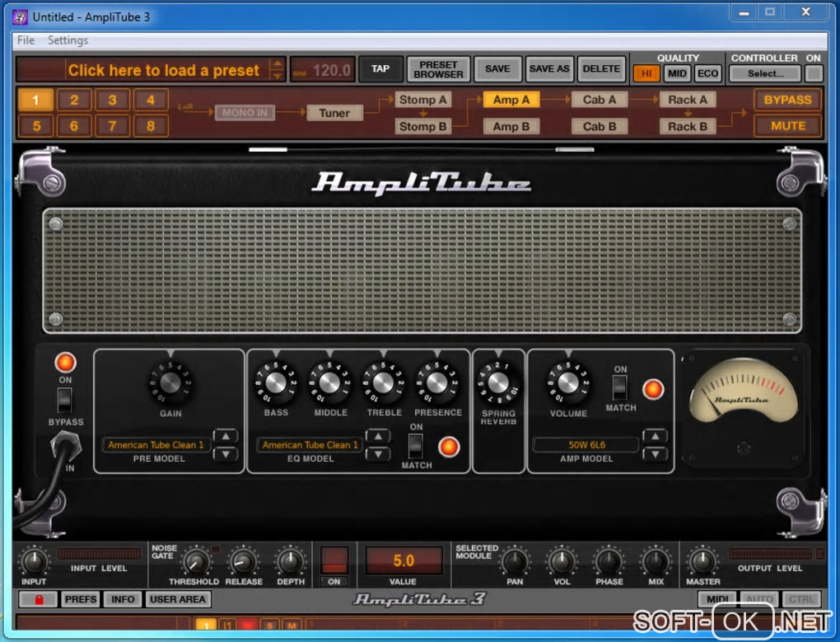Screen dimensions: 840x642
Task: Click the input jack cable plug
Action: point(65,445)
